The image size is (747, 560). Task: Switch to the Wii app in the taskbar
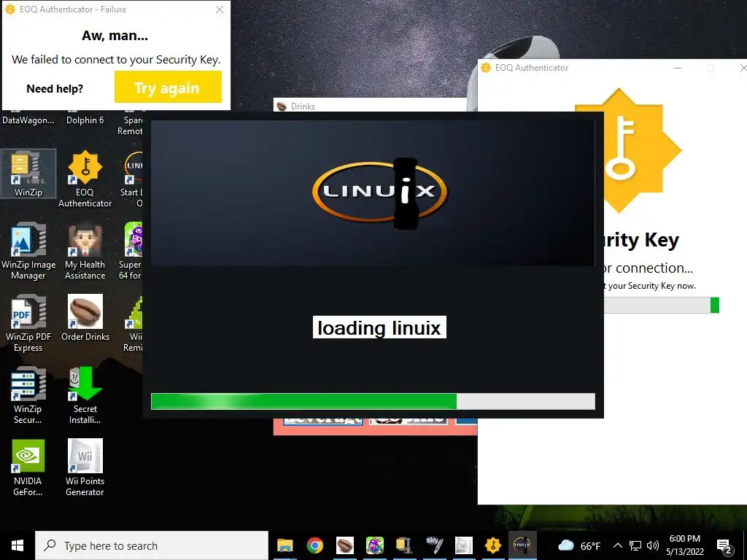[x=463, y=545]
